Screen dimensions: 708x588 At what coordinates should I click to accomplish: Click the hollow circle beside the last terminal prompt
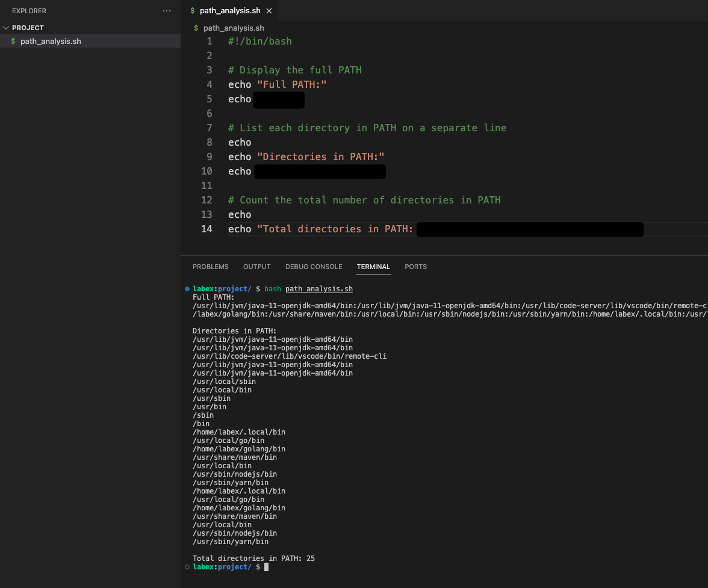click(187, 567)
